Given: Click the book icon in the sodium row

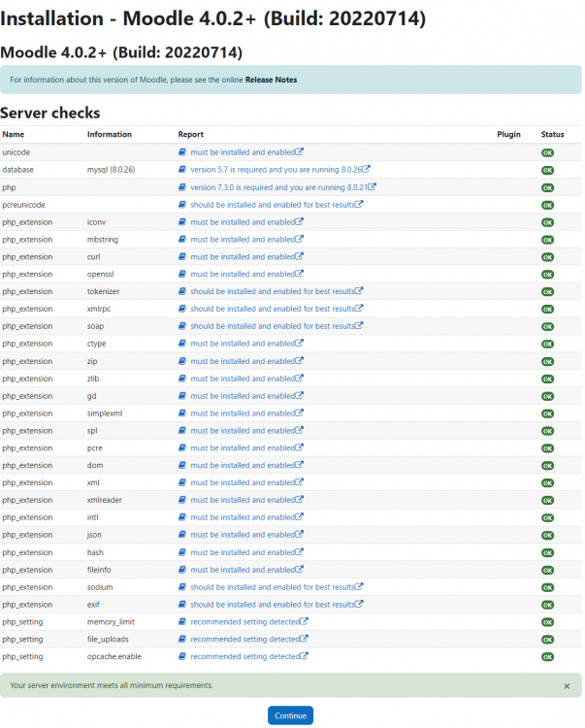Looking at the screenshot, I should 182,587.
